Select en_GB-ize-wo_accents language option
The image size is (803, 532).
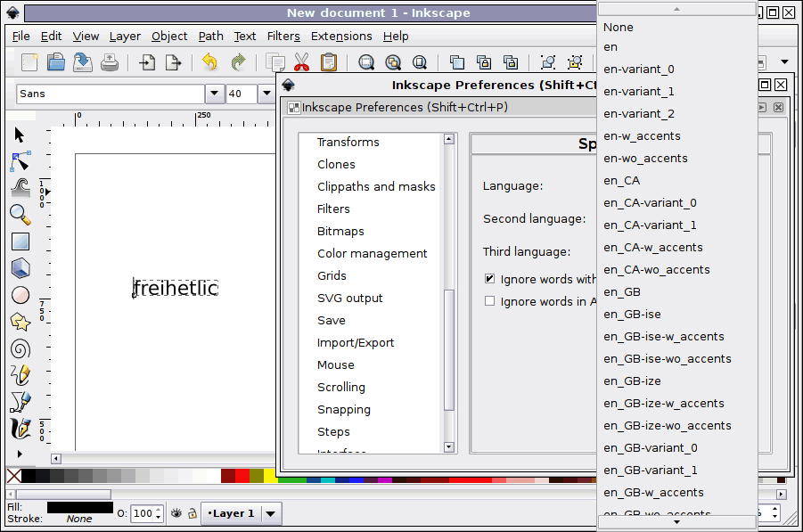(x=677, y=425)
